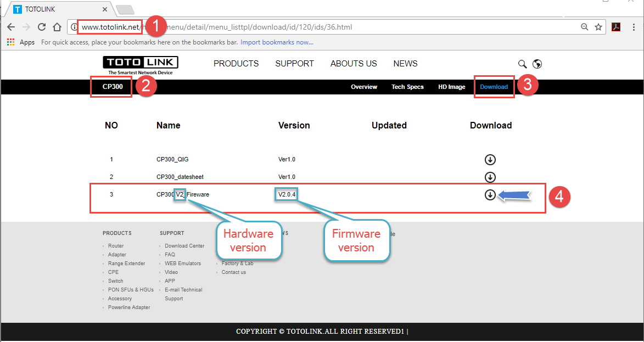Open PRODUCTS in the main navigation
Image resolution: width=644 pixels, height=342 pixels.
236,64
